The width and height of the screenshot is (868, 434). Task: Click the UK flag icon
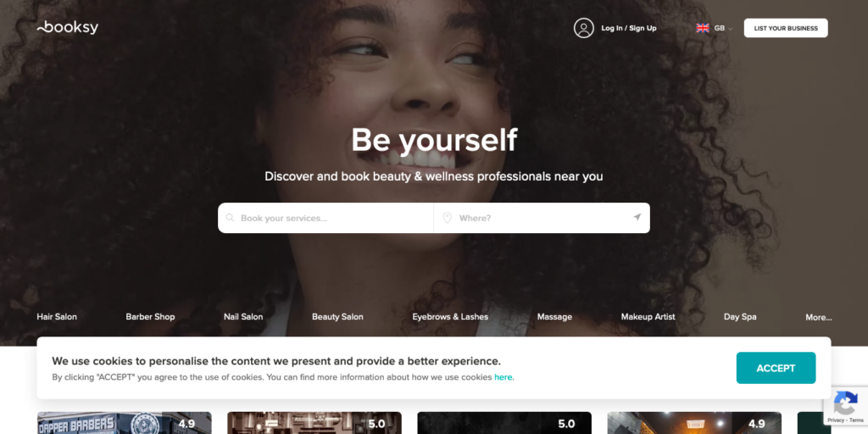(703, 28)
